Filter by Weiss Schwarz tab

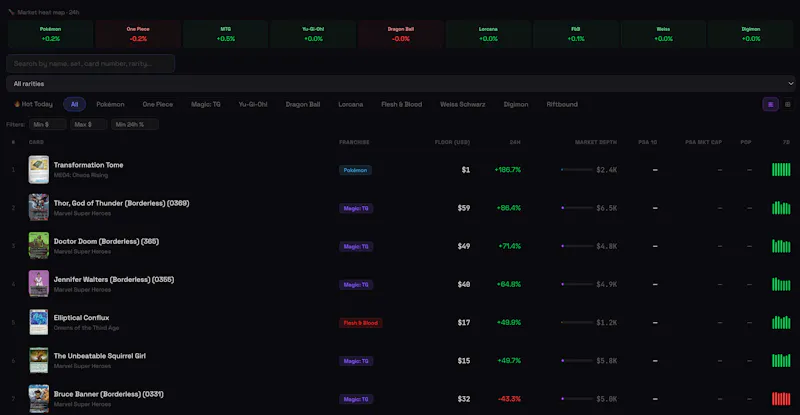463,104
